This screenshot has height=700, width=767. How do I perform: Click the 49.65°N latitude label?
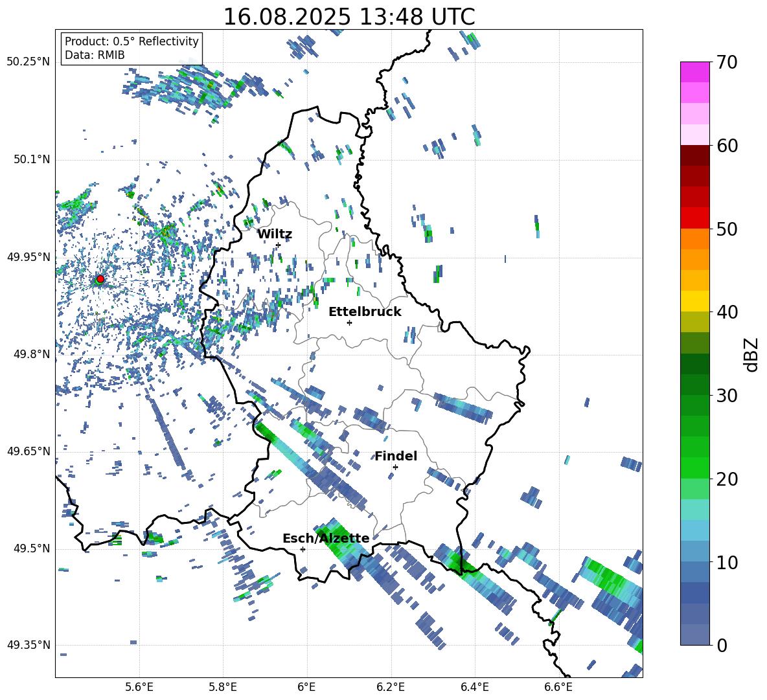[x=29, y=451]
